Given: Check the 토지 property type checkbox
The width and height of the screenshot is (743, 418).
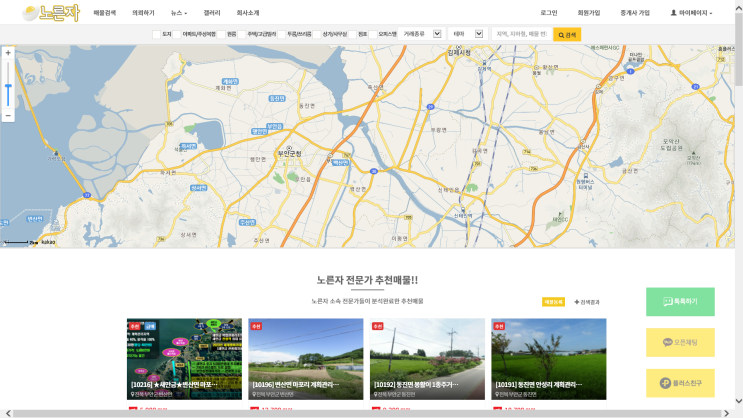Looking at the screenshot, I should 156,34.
